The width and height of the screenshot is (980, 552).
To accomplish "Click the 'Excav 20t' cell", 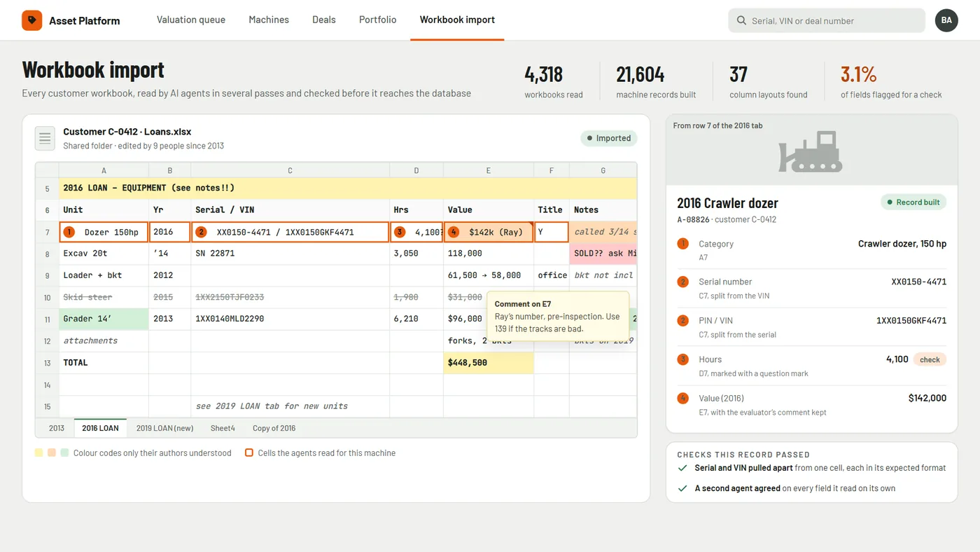I will click(104, 254).
